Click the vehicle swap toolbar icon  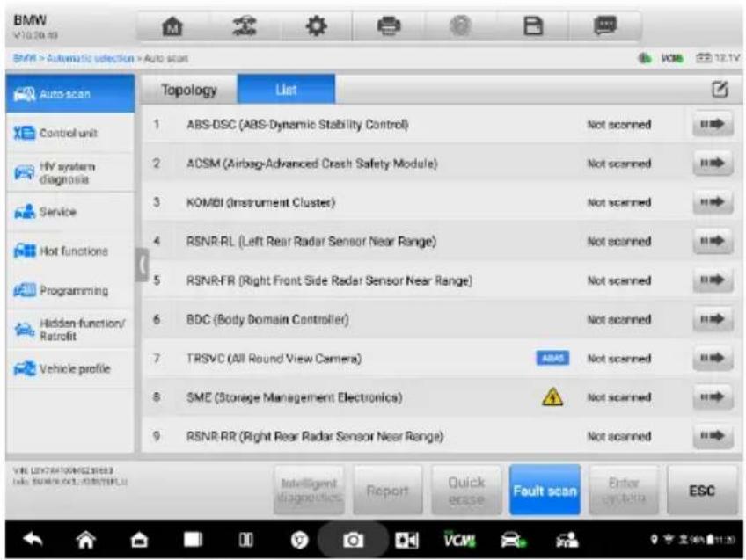pos(244,25)
